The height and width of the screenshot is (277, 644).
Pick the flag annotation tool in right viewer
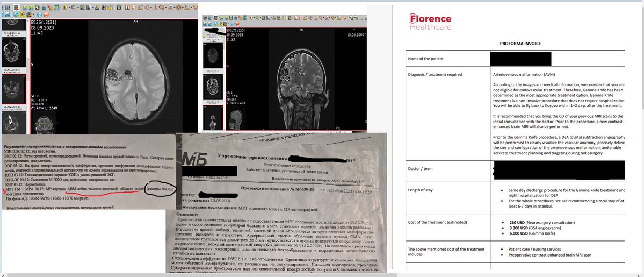(301, 18)
